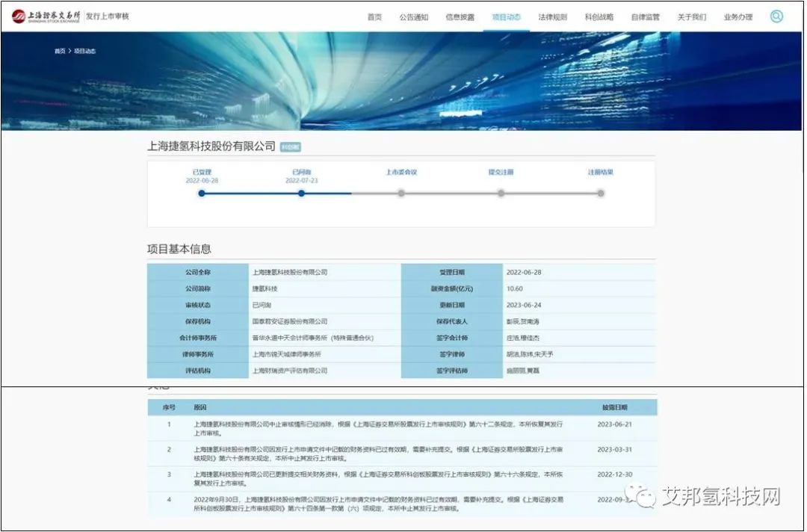Click the Shanghai Stock Exchange logo
Image resolution: width=807 pixels, height=532 pixels.
46,16
